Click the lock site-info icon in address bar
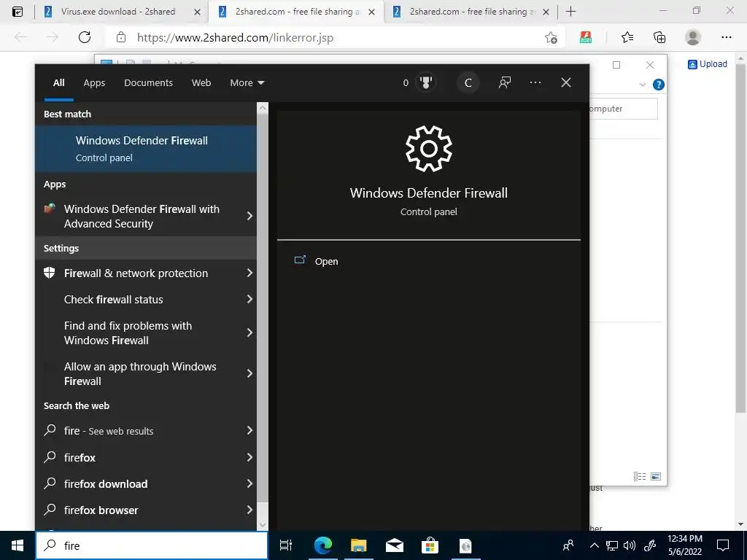 pyautogui.click(x=121, y=38)
